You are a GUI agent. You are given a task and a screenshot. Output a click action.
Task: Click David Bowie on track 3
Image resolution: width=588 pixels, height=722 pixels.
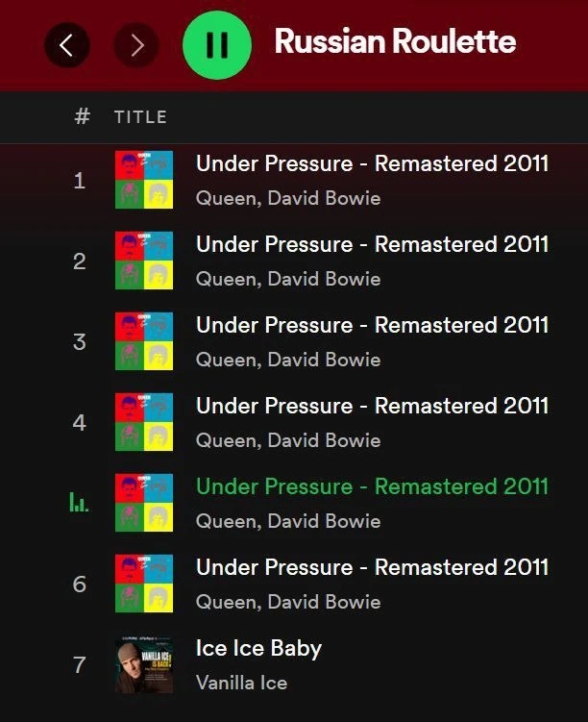[324, 360]
